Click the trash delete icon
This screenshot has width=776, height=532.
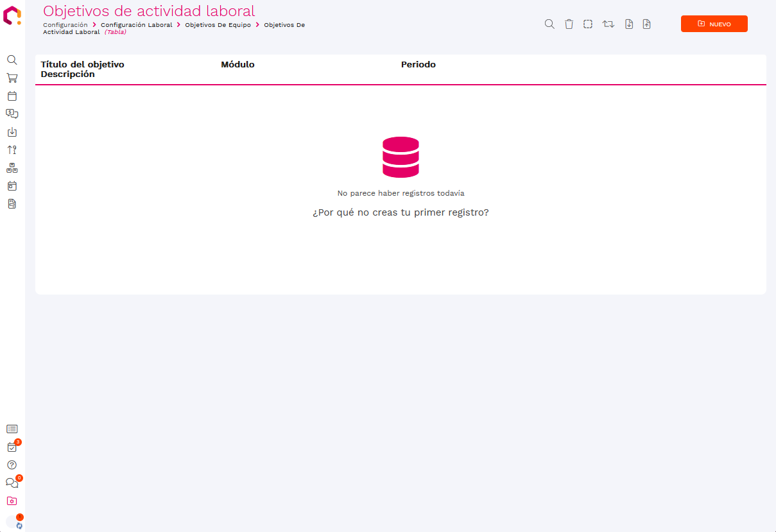[569, 24]
